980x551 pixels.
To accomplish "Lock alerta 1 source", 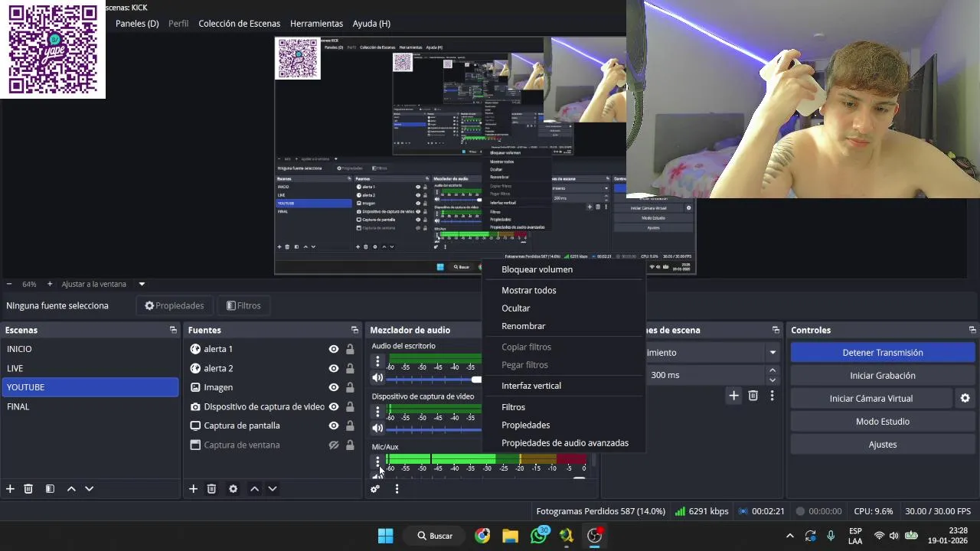I will (x=350, y=349).
